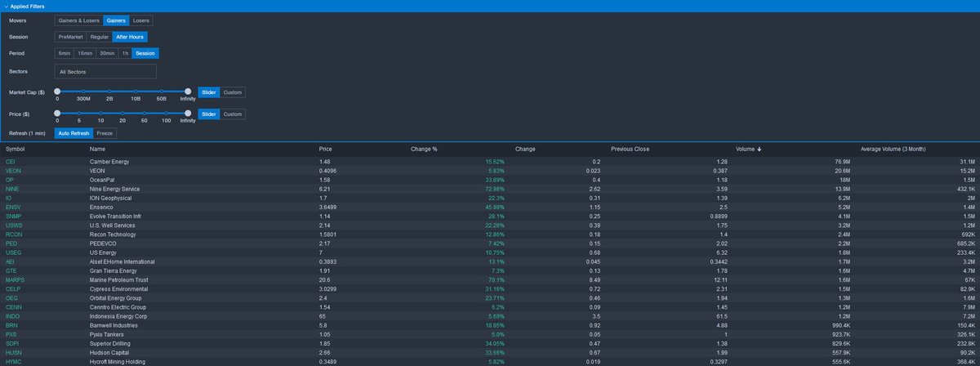Choose Custom mode for Market Cap
This screenshot has width=980, height=366.
click(x=232, y=92)
